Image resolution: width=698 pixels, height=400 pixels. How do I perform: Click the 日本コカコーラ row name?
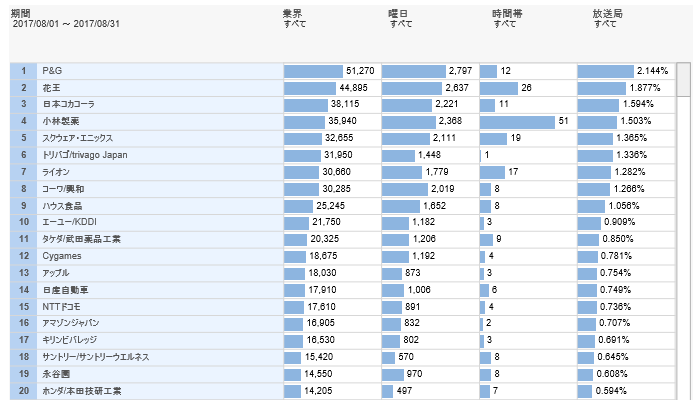coord(68,104)
